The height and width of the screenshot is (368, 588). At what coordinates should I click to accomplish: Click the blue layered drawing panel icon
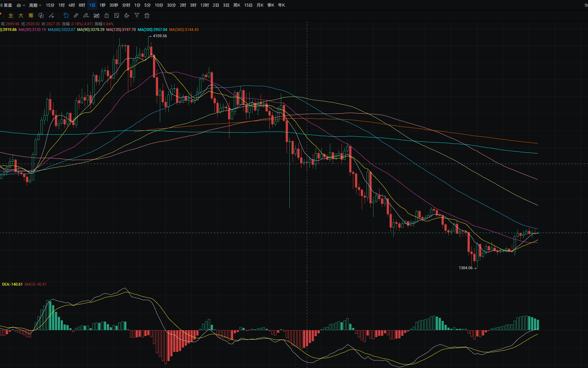[x=66, y=15]
